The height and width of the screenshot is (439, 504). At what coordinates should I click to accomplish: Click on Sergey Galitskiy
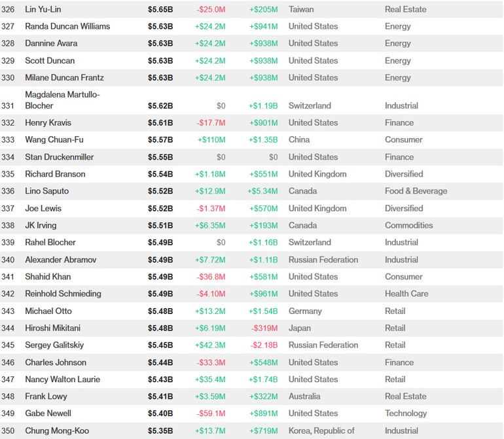click(54, 345)
